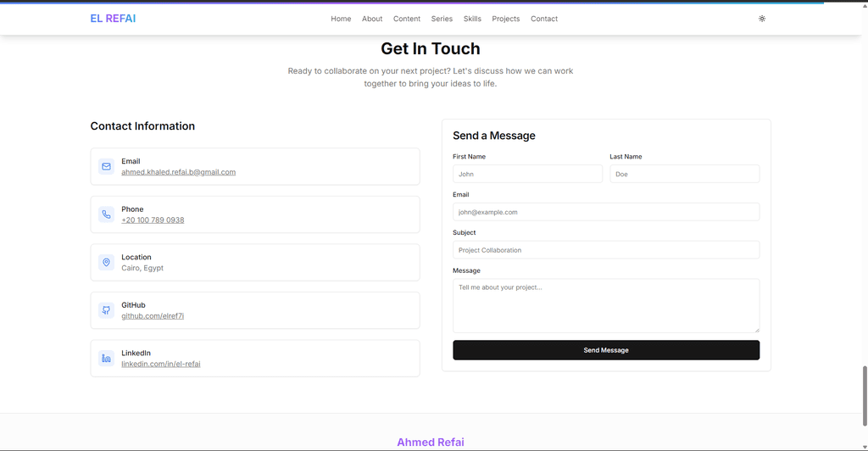Click the Get In Touch heading
The height and width of the screenshot is (451, 868).
[430, 48]
